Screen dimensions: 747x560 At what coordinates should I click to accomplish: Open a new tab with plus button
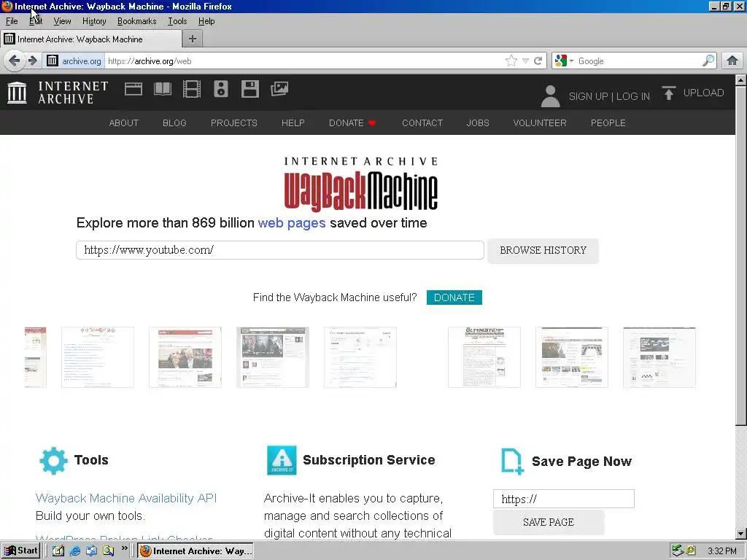click(193, 39)
